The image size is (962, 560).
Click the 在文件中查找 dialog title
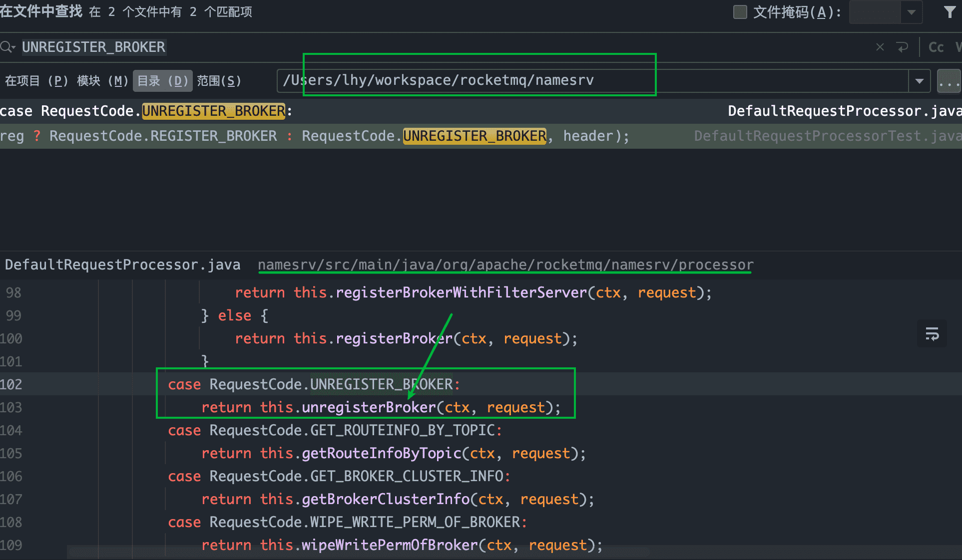coord(41,11)
